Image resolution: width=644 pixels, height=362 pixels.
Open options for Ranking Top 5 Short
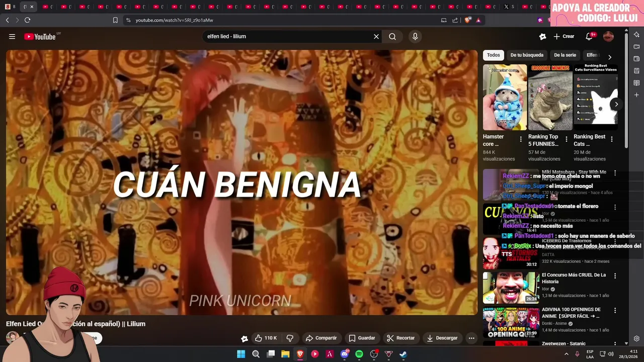pos(567,139)
